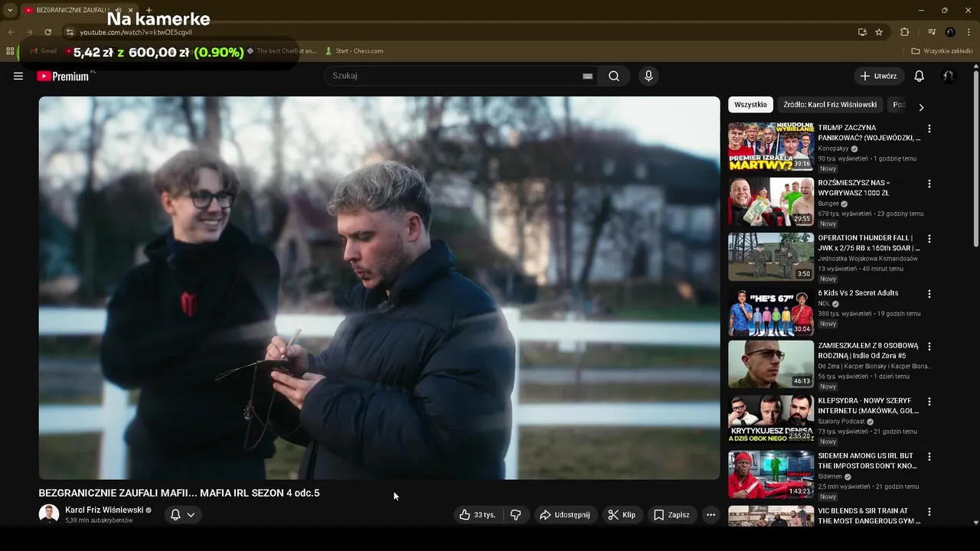Reload the page in Chrome
This screenshot has width=980, height=551.
point(47,32)
